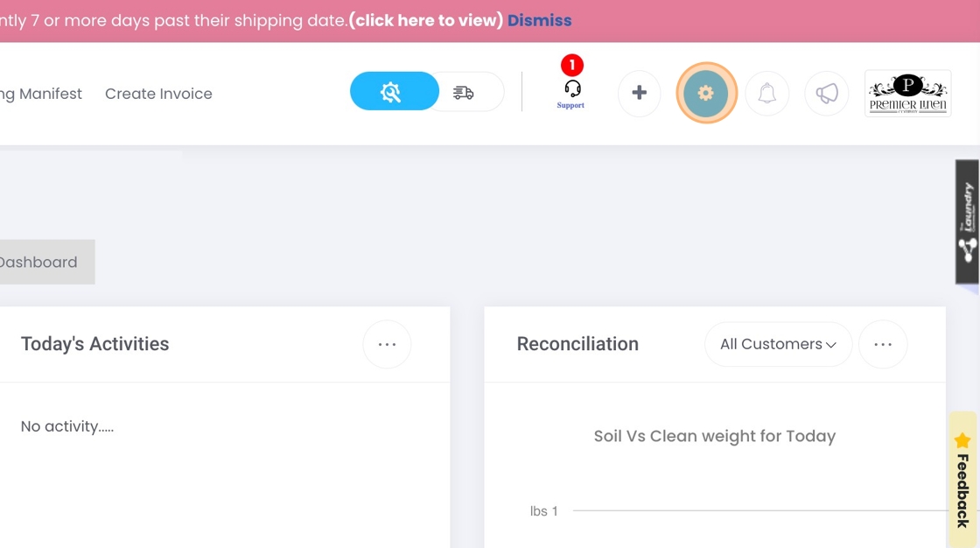Image resolution: width=980 pixels, height=548 pixels.
Task: Open the Create Invoice menu item
Action: [x=158, y=94]
